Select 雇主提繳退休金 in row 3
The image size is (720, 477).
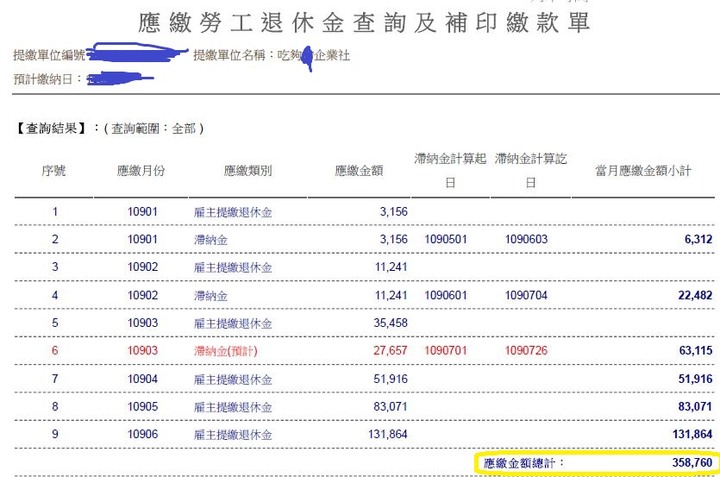[x=233, y=268]
